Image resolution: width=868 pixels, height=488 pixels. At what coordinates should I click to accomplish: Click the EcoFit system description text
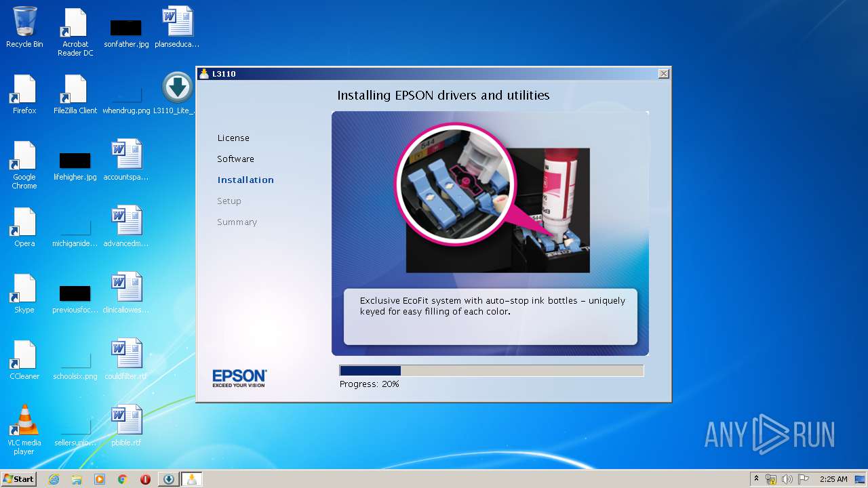tap(493, 306)
